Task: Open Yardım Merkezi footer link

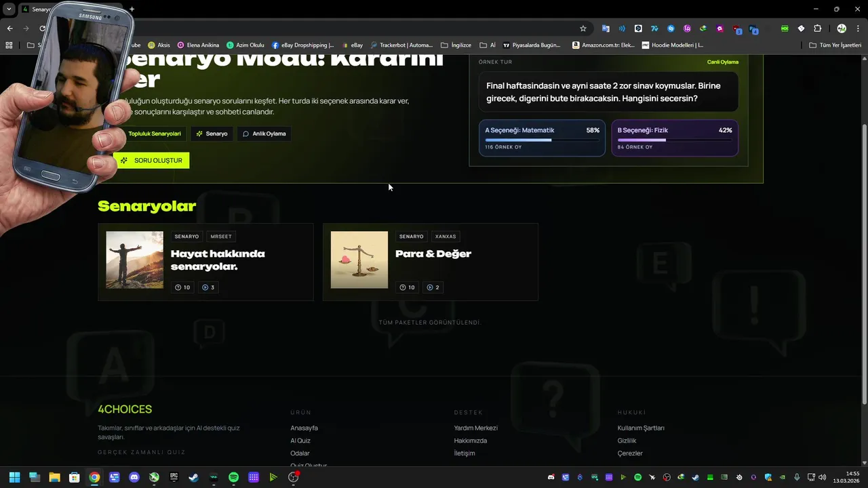Action: pos(476,428)
